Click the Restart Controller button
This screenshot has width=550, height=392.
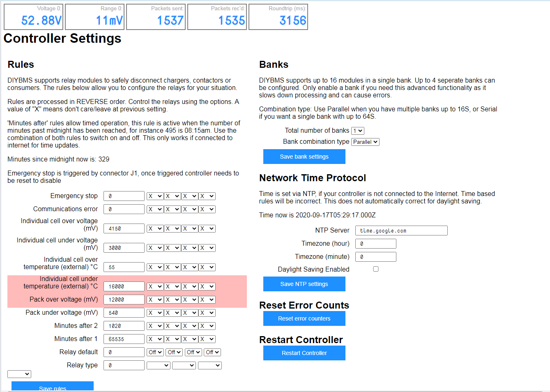point(304,353)
